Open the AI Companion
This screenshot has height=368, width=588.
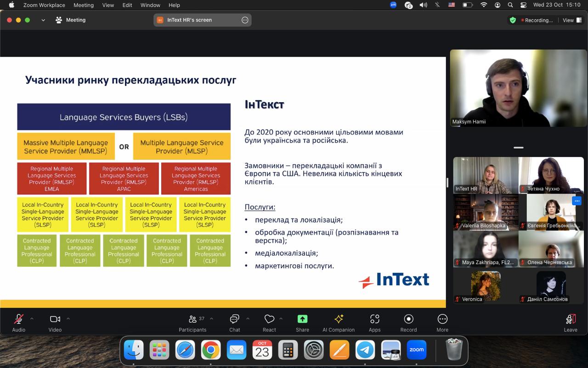coord(339,322)
